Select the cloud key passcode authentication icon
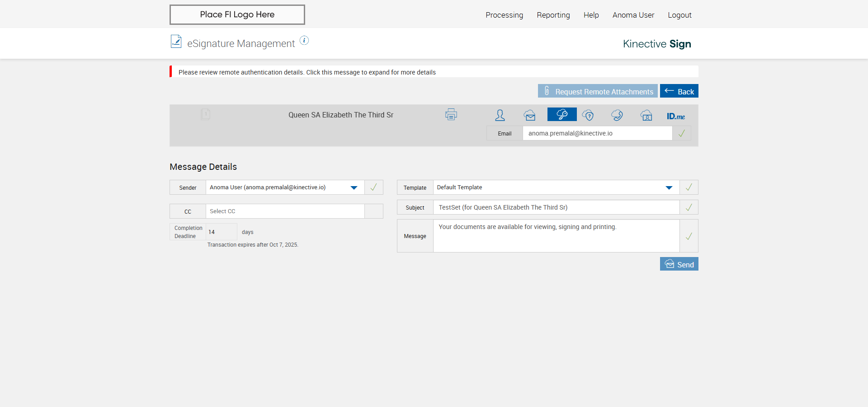The image size is (868, 407). pyautogui.click(x=562, y=115)
